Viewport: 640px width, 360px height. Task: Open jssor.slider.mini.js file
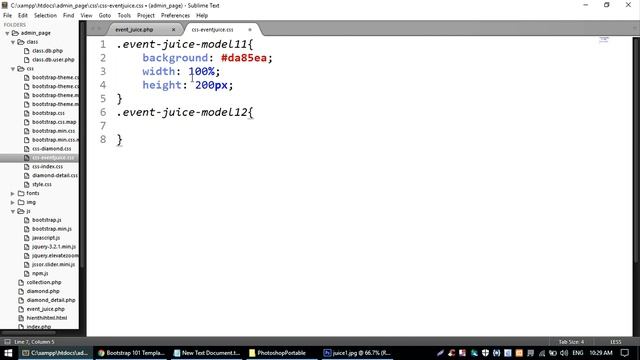[x=53, y=264]
